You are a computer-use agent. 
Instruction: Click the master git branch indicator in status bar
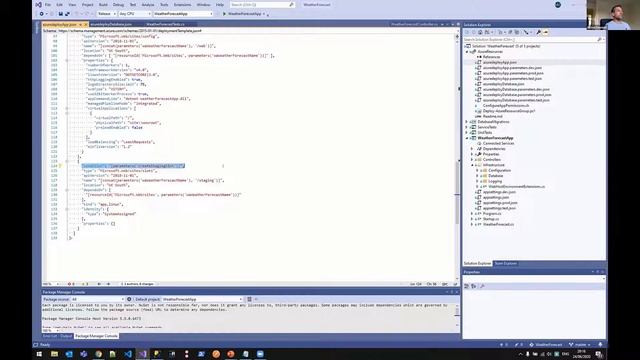point(580,345)
